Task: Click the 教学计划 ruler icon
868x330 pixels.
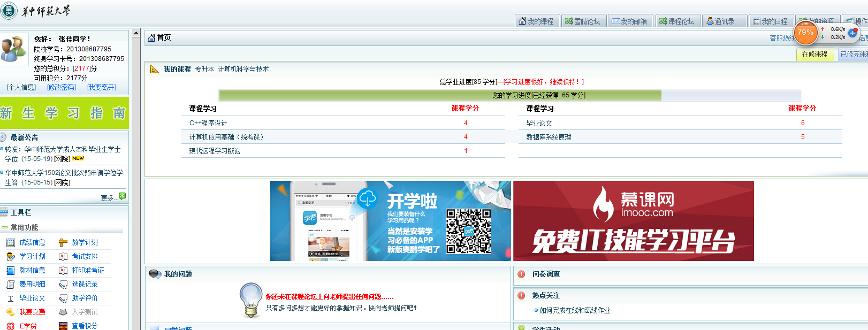Action: 63,243
